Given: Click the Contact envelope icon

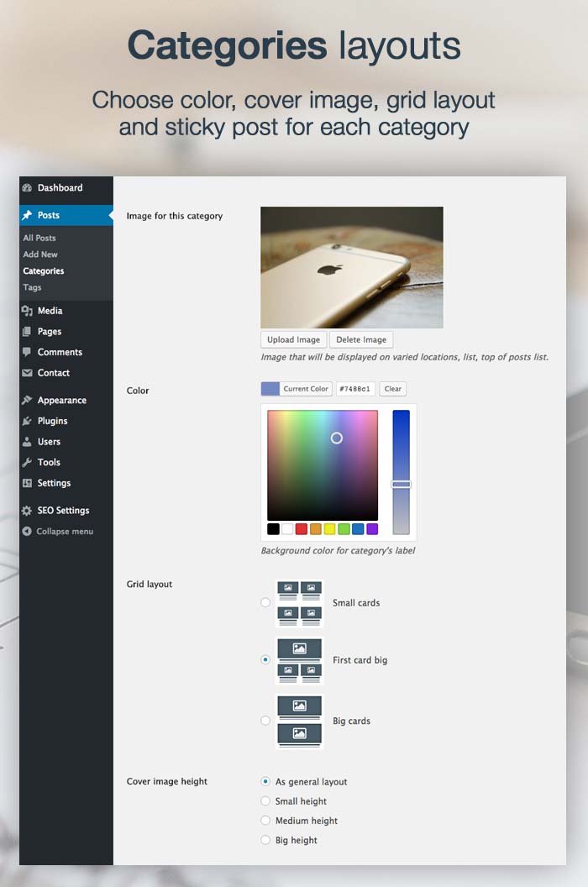Looking at the screenshot, I should click(x=27, y=373).
